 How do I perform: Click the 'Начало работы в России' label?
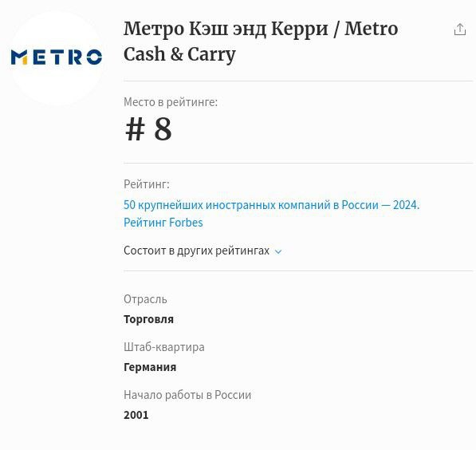[187, 395]
